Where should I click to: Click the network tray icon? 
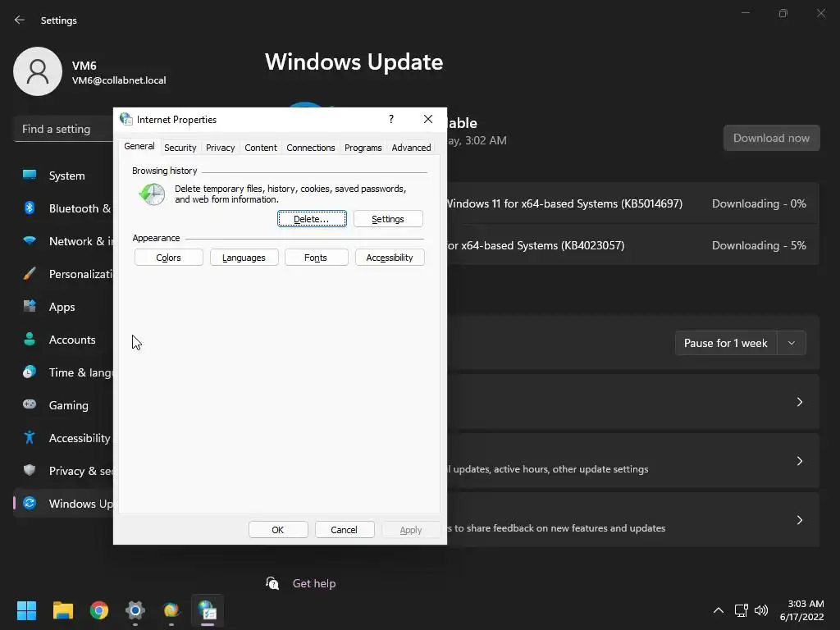coord(741,610)
